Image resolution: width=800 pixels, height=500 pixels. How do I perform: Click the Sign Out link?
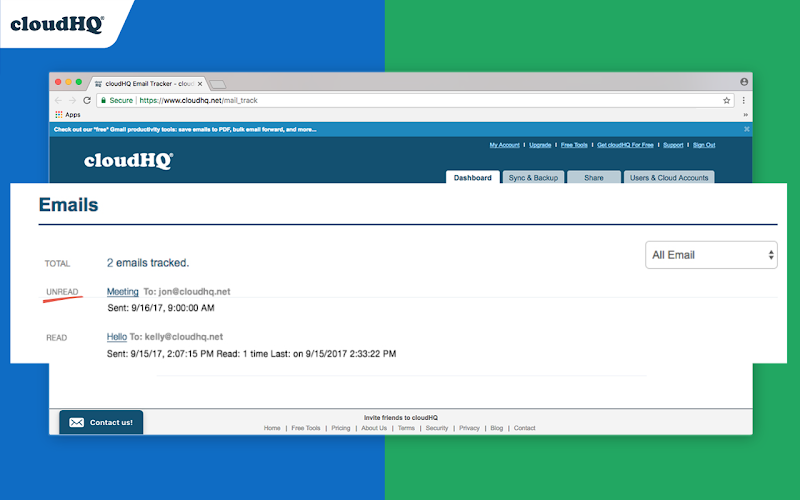click(x=704, y=145)
